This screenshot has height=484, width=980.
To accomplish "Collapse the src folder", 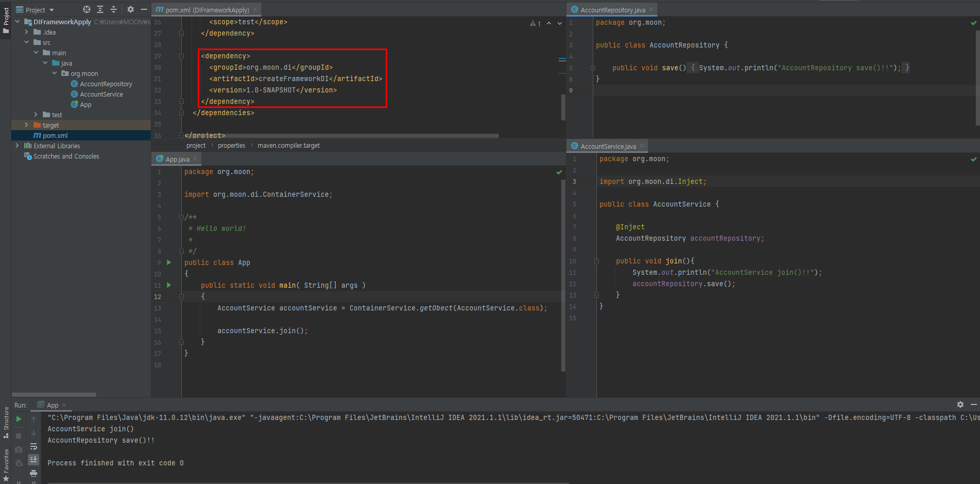I will [x=27, y=42].
